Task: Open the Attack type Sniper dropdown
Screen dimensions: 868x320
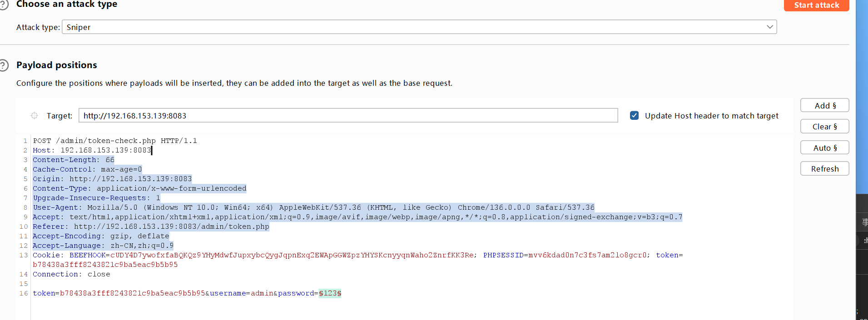Action: point(419,27)
